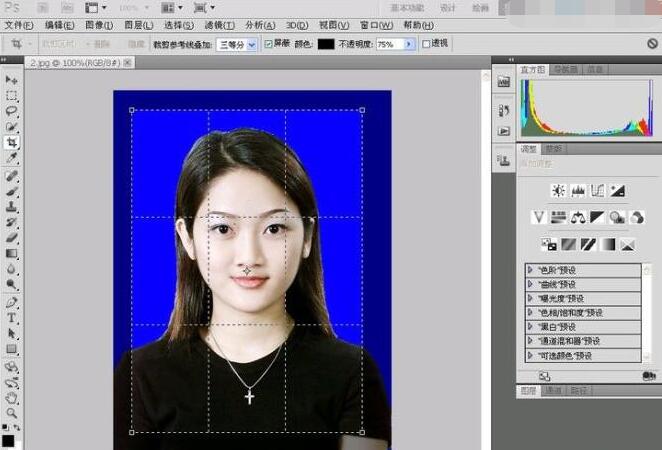Image resolution: width=662 pixels, height=450 pixels.
Task: Open the crop tool preset picker arrow
Action: point(30,44)
